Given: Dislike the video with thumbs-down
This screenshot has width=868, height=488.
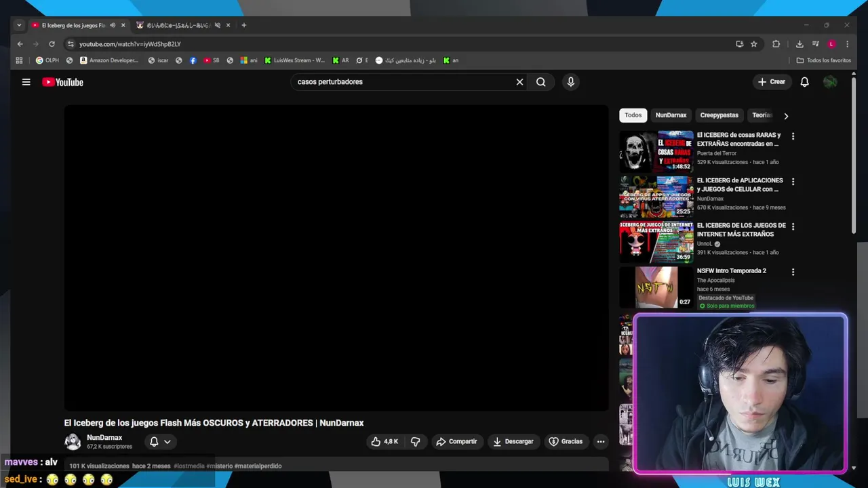Looking at the screenshot, I should pos(416,441).
